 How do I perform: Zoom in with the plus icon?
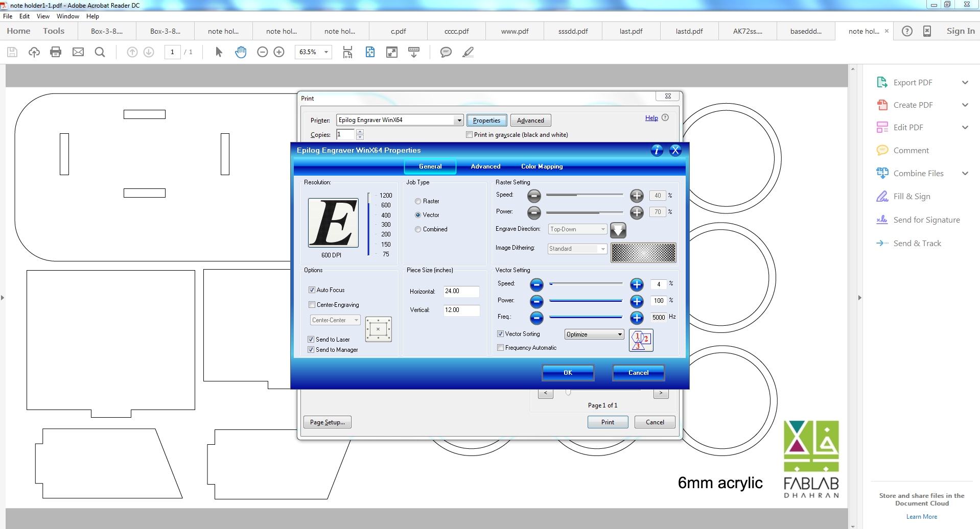pyautogui.click(x=279, y=52)
